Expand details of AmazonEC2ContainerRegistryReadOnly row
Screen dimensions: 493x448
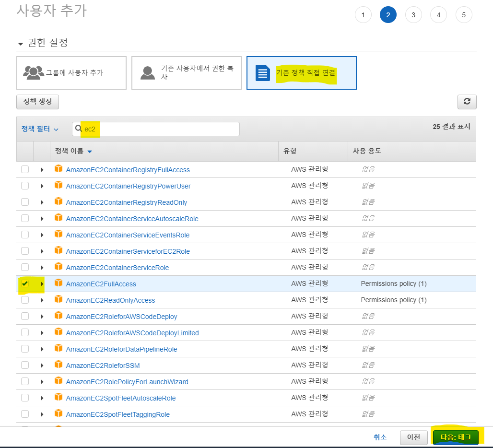tap(42, 202)
